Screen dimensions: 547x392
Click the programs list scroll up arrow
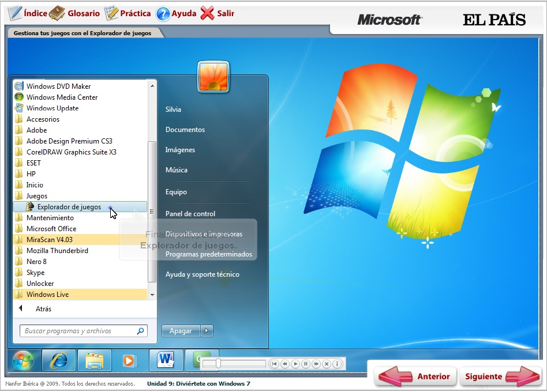(152, 86)
